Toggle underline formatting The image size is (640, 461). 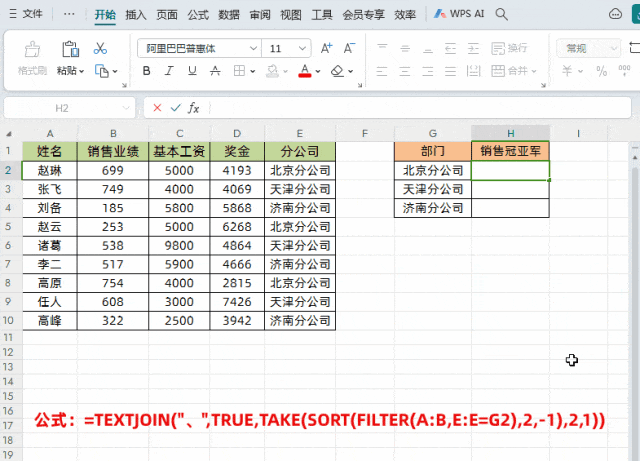pos(192,71)
